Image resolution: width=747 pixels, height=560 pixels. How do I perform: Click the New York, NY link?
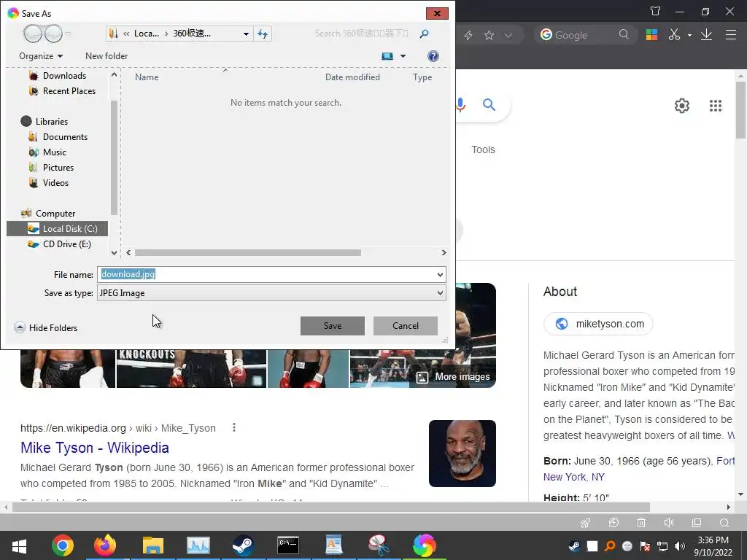574,477
